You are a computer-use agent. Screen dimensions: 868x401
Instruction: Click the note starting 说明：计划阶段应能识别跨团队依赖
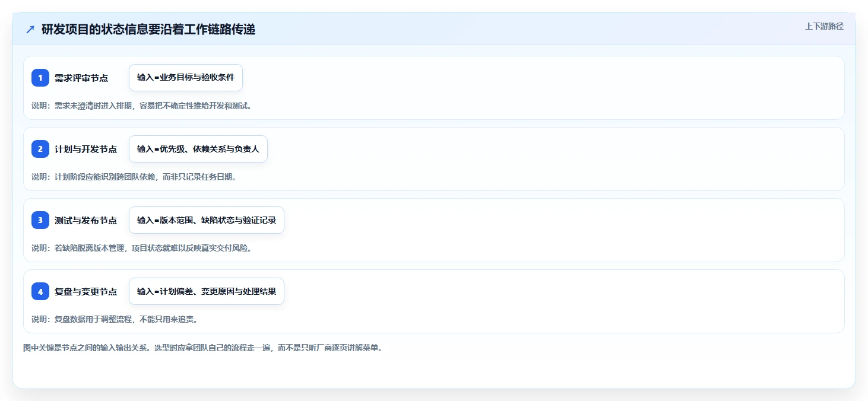pyautogui.click(x=134, y=177)
